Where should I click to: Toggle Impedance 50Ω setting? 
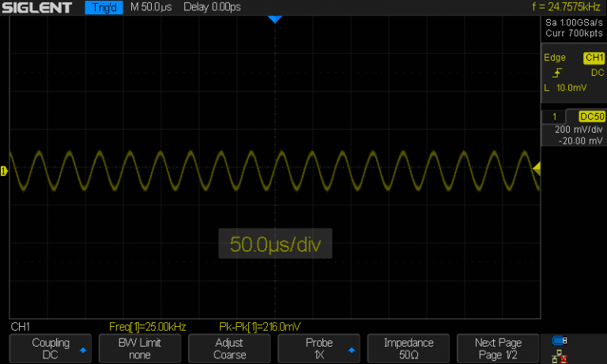click(409, 349)
